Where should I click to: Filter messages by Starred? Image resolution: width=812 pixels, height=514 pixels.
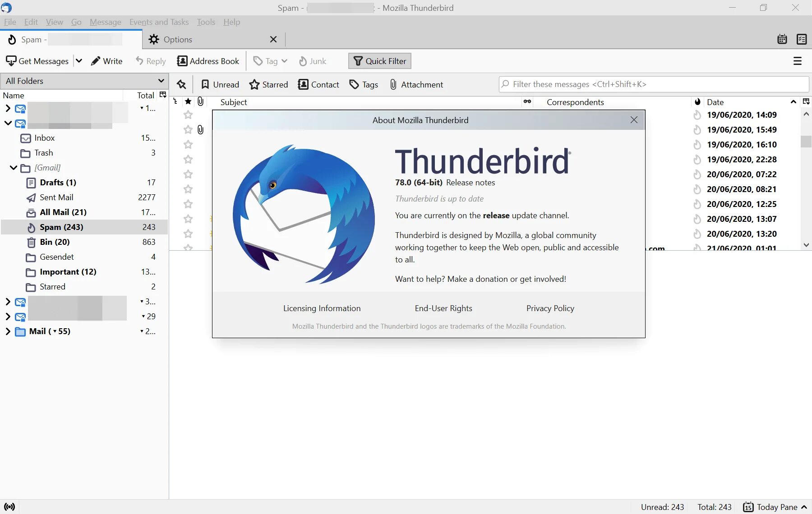tap(268, 84)
